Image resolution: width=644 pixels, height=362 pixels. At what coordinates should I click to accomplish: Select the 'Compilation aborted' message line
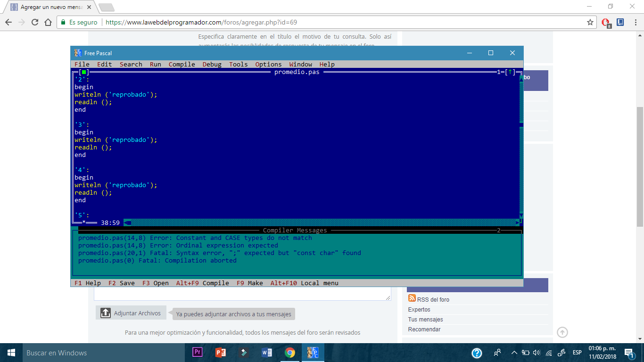click(x=157, y=261)
